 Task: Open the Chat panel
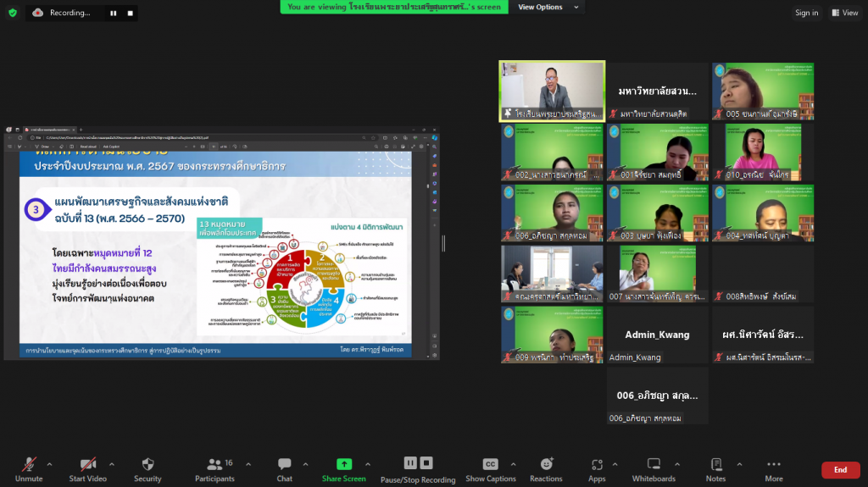284,468
